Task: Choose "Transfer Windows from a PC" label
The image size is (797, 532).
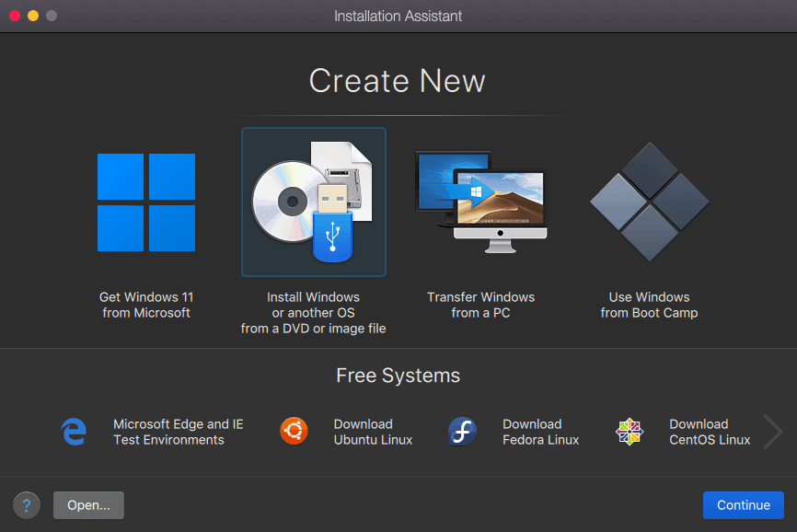Action: [x=480, y=305]
